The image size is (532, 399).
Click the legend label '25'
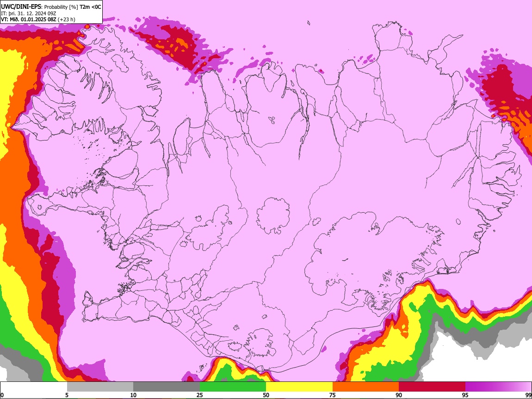pos(199,395)
